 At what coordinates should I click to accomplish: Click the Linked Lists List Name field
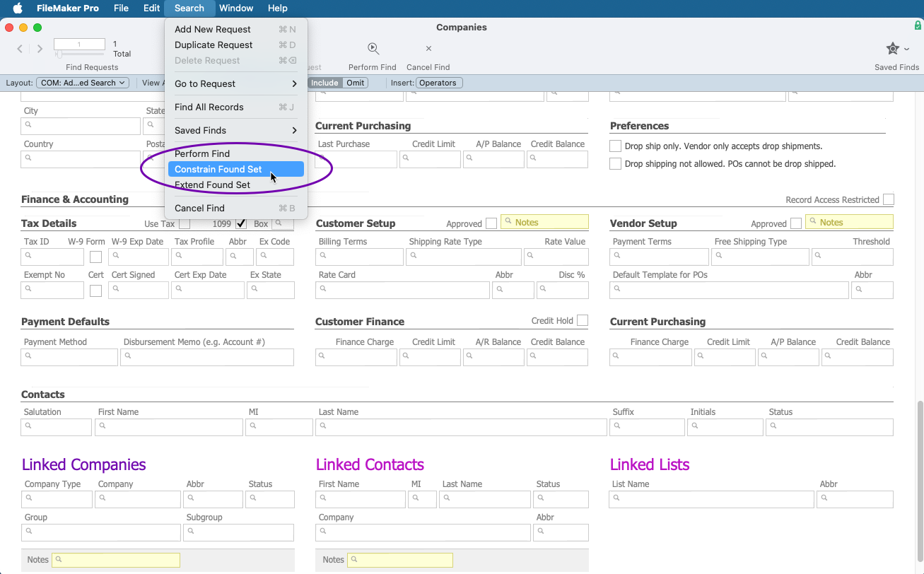point(711,499)
